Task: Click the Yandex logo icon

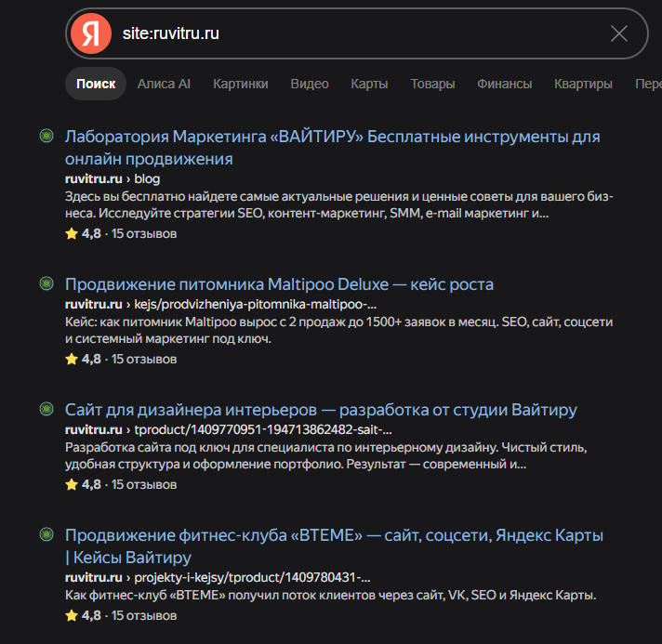Action: tap(91, 33)
